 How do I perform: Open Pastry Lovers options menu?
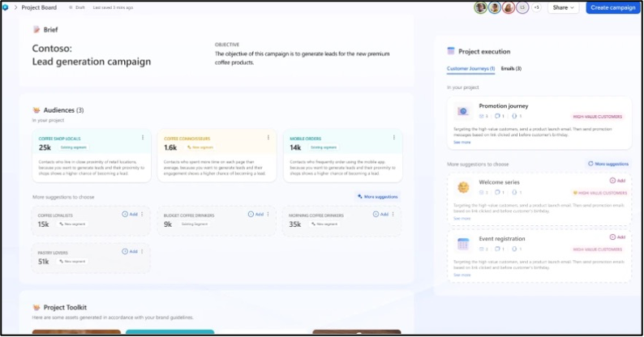142,251
